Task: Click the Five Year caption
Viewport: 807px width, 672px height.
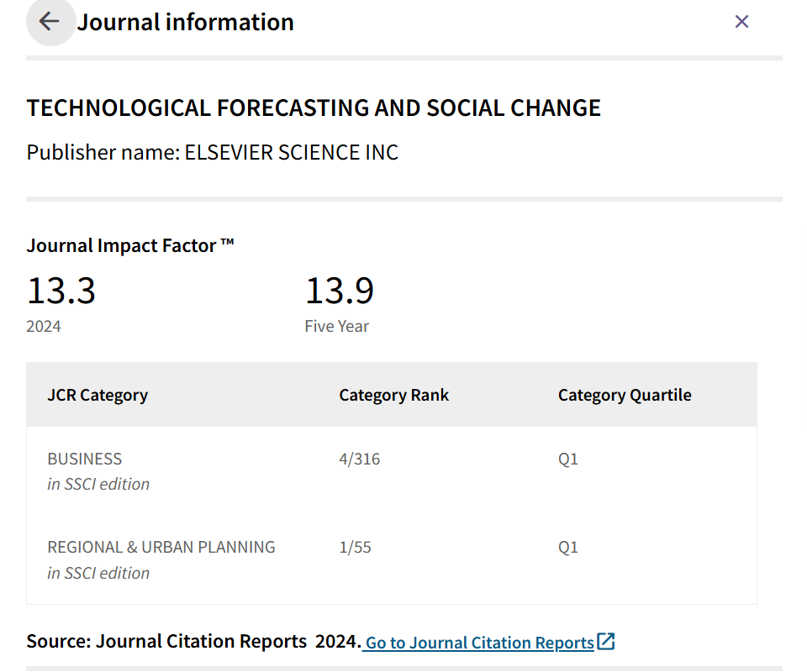Action: (x=336, y=327)
